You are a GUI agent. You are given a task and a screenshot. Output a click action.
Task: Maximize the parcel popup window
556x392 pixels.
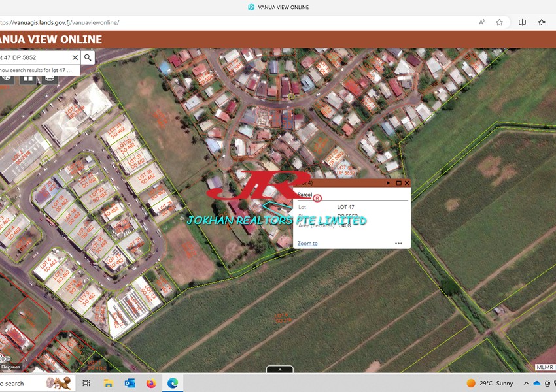[x=398, y=183]
